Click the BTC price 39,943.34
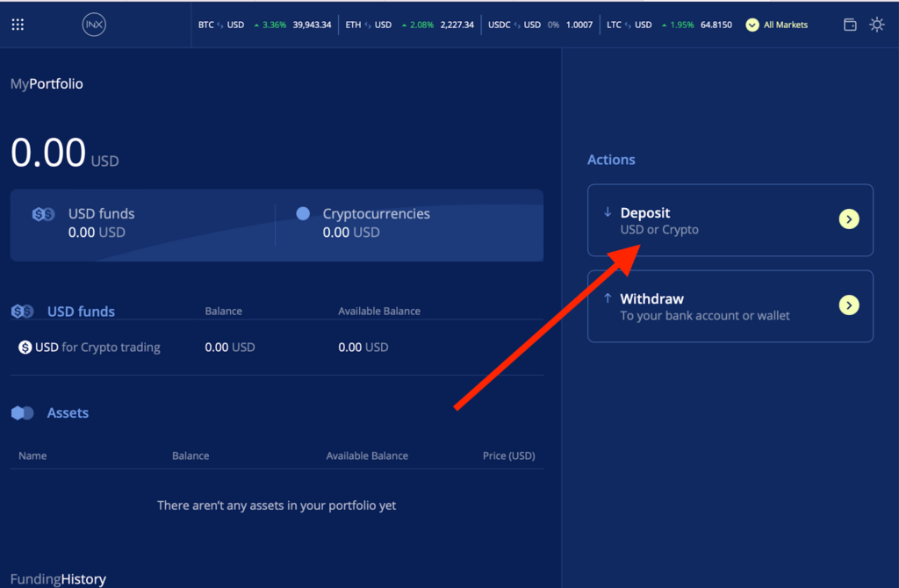This screenshot has height=588, width=899. point(312,25)
